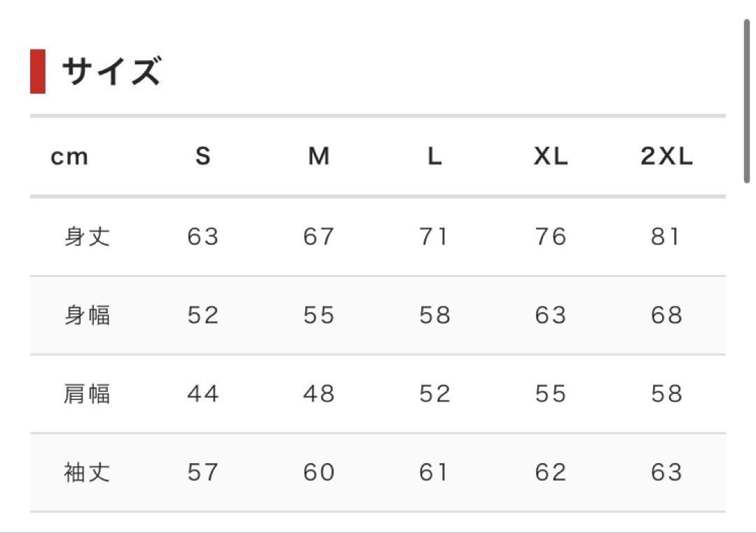The height and width of the screenshot is (533, 756).
Task: Click the 袖丈 value 60 for M
Action: point(318,472)
